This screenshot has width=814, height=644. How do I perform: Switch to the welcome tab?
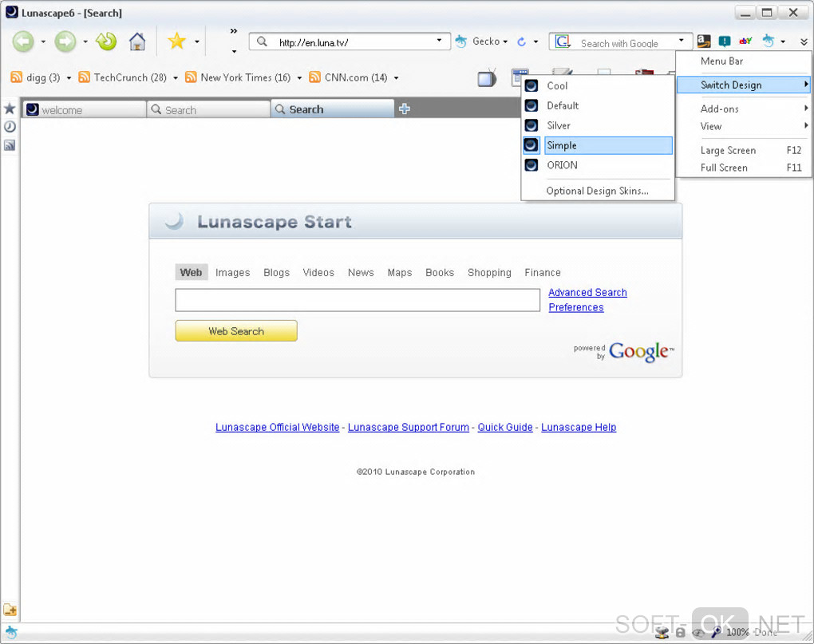pyautogui.click(x=84, y=109)
